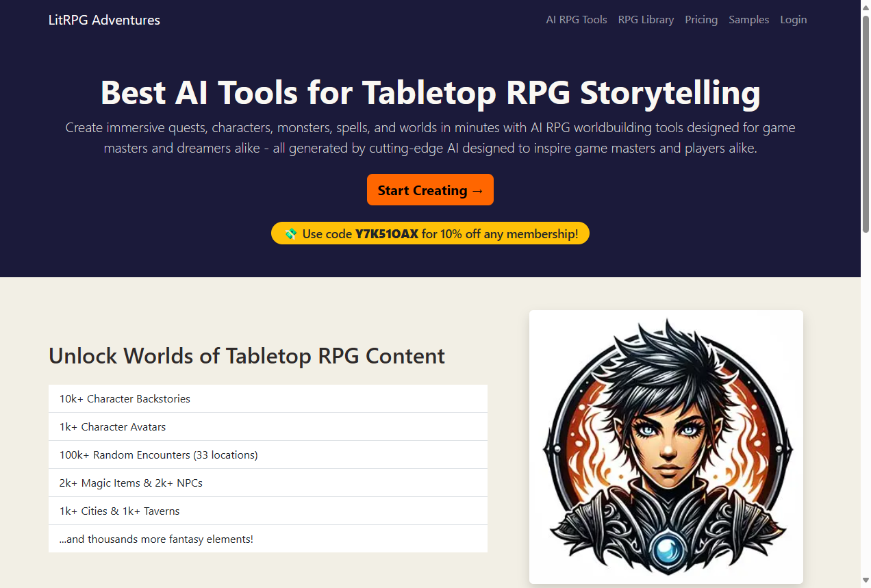Select the 10k+ Character Backstories entry
871x588 pixels.
point(267,398)
